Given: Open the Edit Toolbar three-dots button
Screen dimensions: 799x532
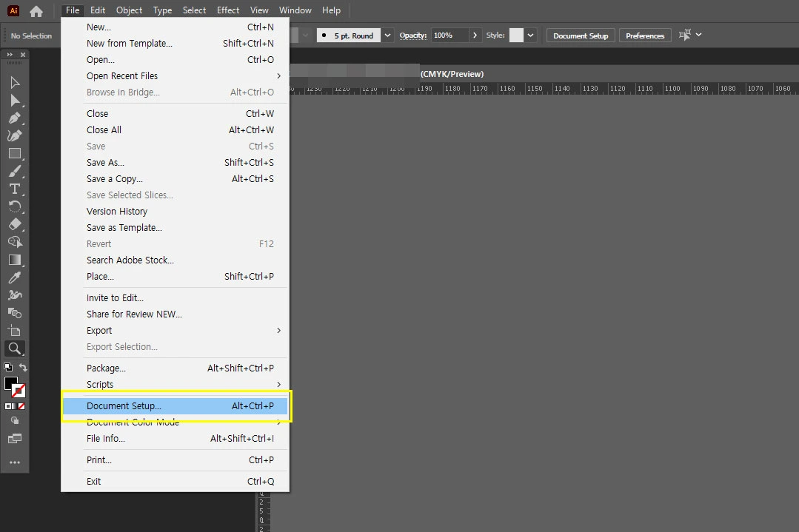Looking at the screenshot, I should (15, 462).
